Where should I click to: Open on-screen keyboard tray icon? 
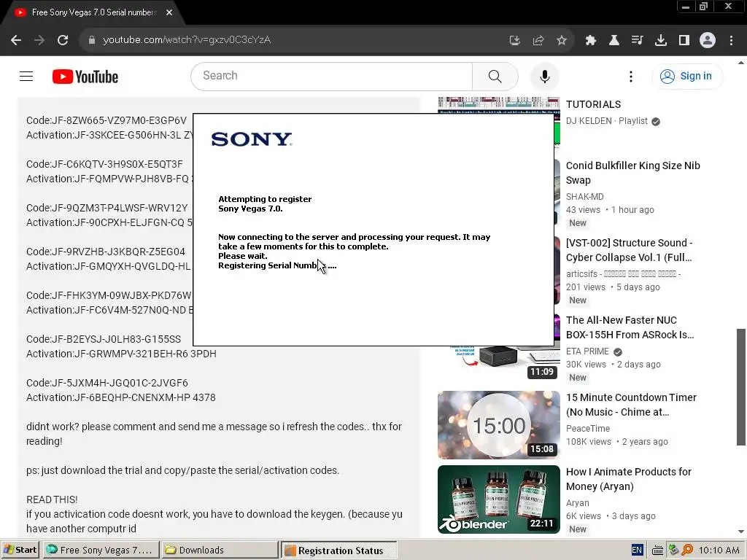click(657, 551)
